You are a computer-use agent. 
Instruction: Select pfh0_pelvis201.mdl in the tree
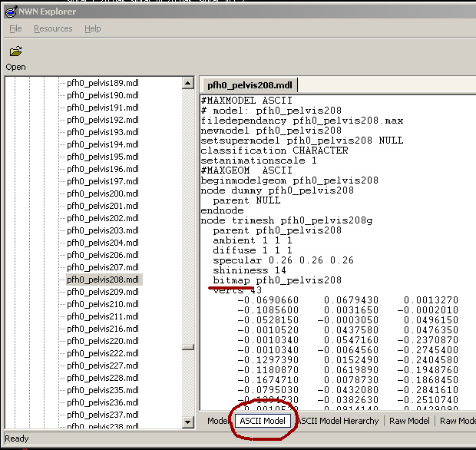tap(103, 206)
